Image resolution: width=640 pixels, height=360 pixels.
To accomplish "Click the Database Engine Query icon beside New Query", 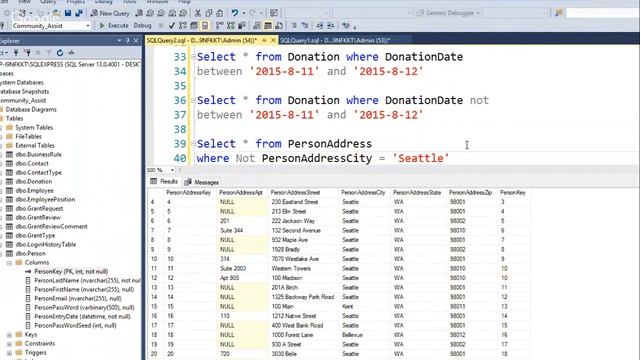I will click(x=139, y=13).
